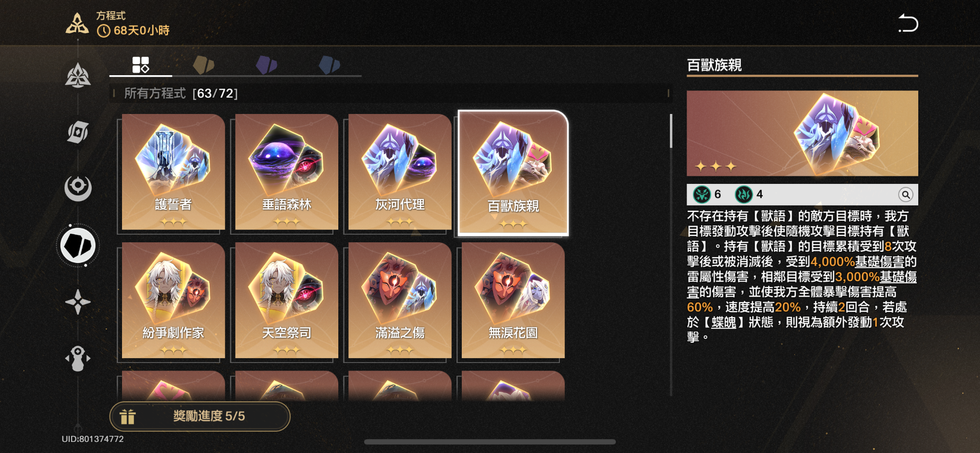Select the 滿溢之傷 equation card
This screenshot has height=453, width=980.
[400, 300]
